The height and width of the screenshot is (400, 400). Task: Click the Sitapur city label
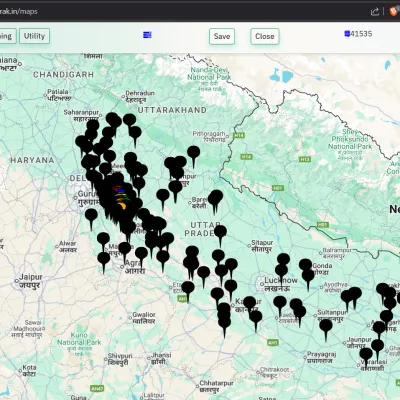tap(262, 246)
